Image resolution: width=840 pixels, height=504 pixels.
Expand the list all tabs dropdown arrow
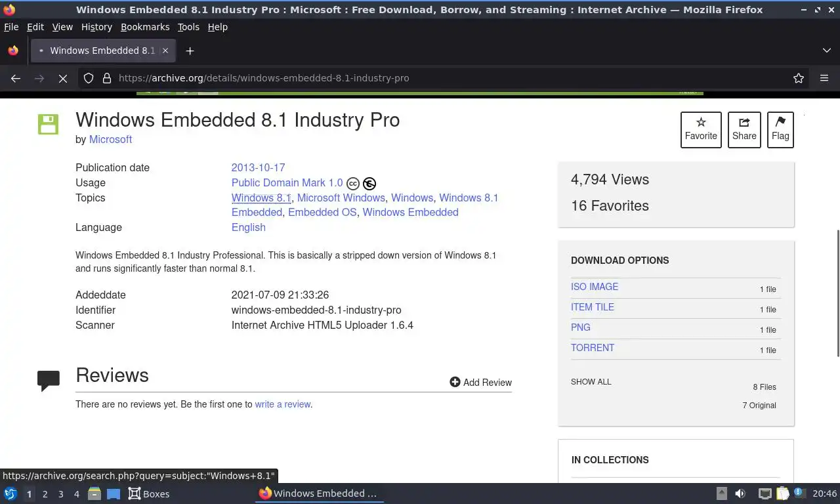827,51
